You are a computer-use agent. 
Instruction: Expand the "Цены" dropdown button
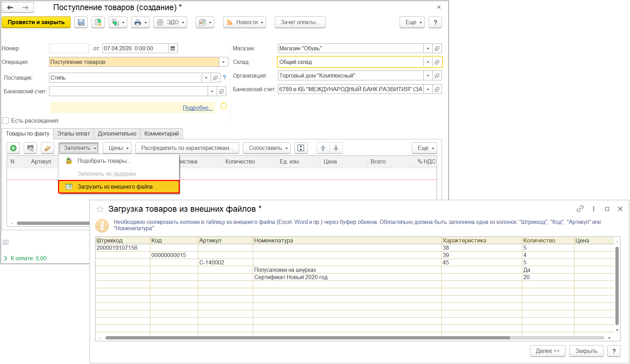point(117,148)
